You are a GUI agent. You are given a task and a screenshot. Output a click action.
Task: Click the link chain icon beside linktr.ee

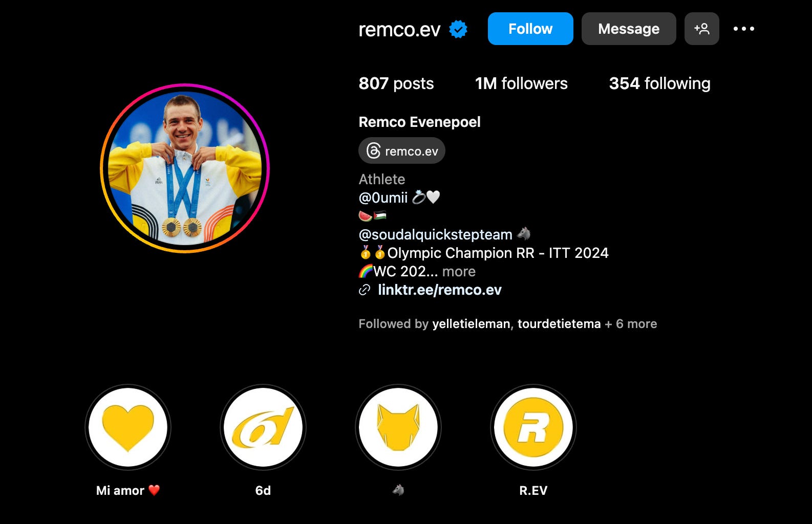click(x=365, y=290)
